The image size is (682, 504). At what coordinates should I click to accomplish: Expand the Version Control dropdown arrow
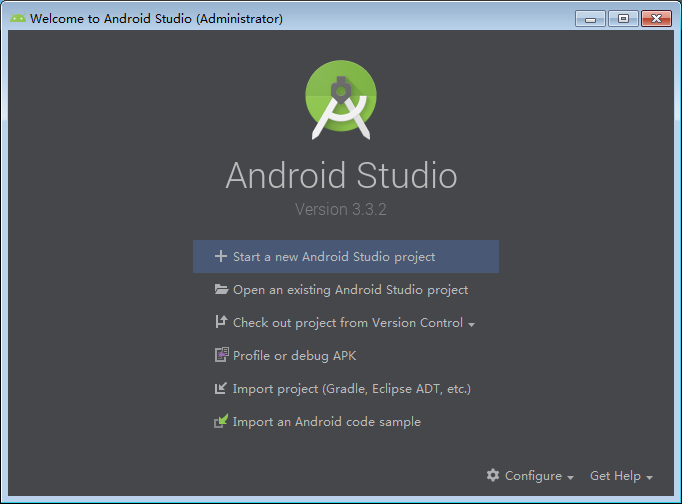coord(471,324)
